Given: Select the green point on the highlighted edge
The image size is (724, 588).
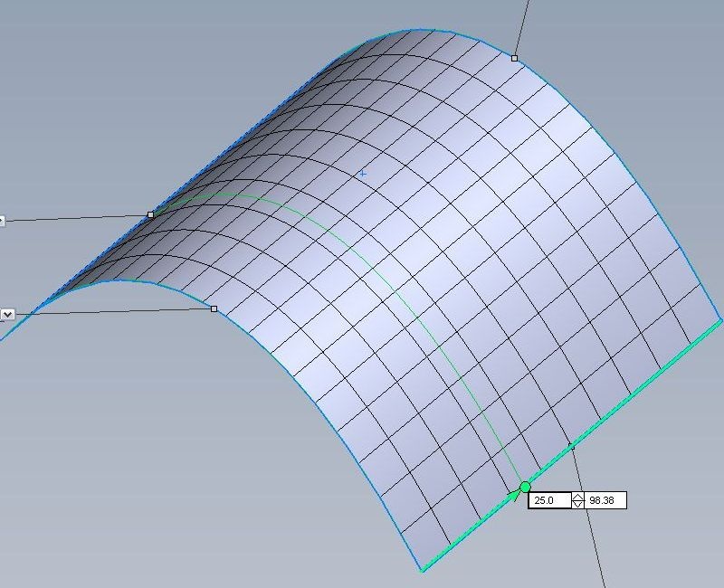Looking at the screenshot, I should click(x=526, y=487).
